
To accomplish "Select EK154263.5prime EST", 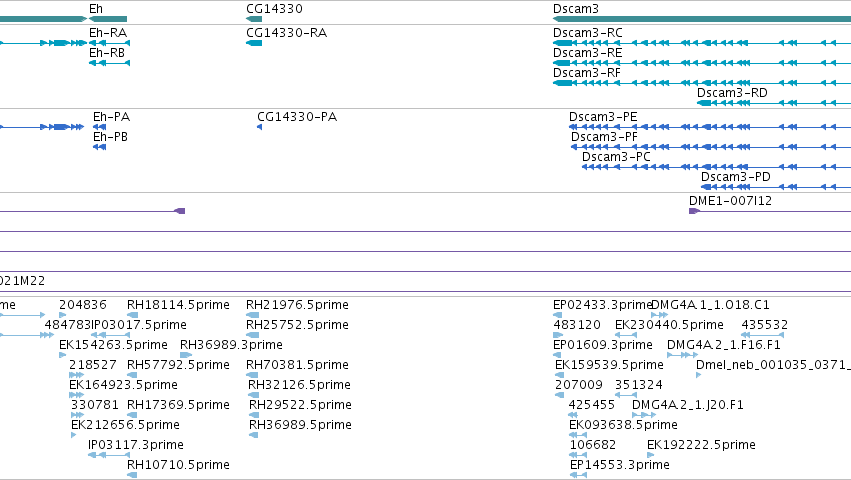I will click(113, 345).
